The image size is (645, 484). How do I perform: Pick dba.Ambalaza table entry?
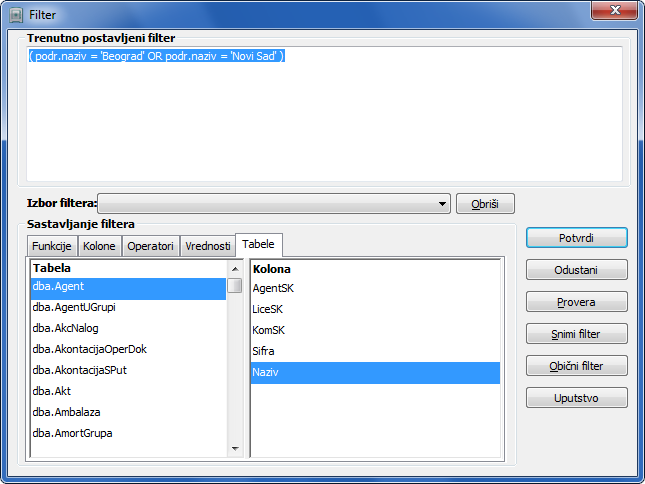point(66,412)
